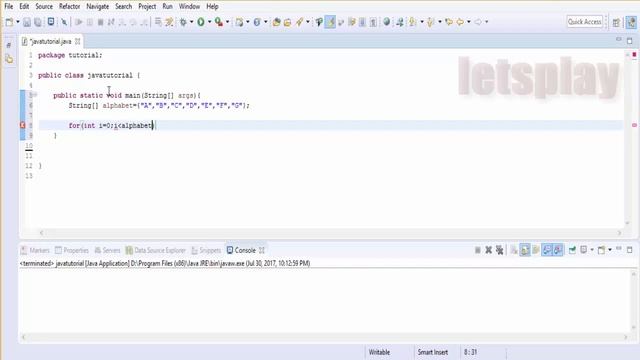Switch to the Servers tab
This screenshot has width=640, height=360.
click(x=107, y=250)
